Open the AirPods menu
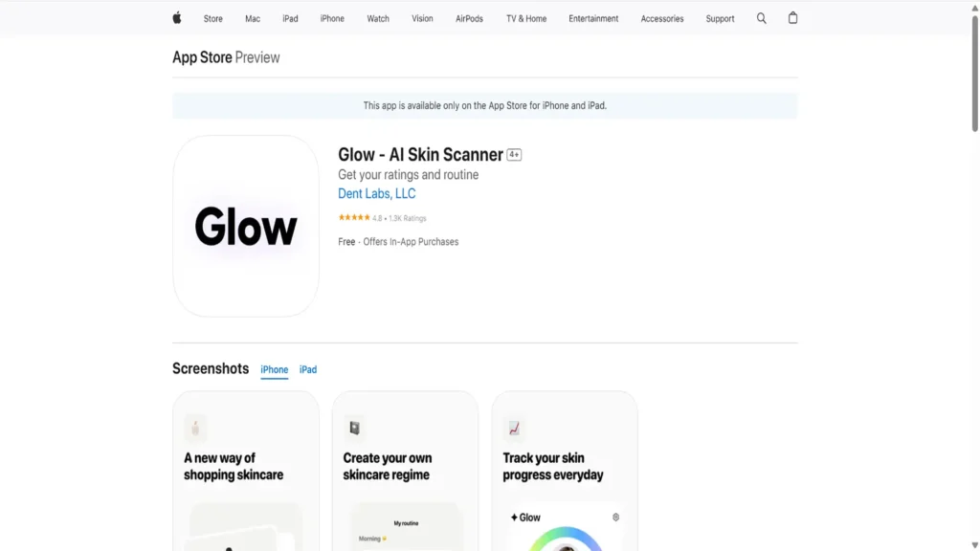Image resolution: width=980 pixels, height=551 pixels. pyautogui.click(x=469, y=19)
